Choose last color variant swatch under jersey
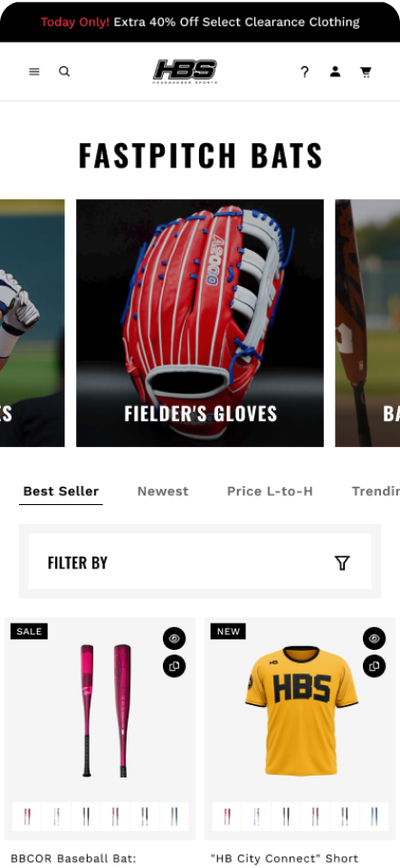Viewport: 400px width, 868px height. [x=374, y=816]
